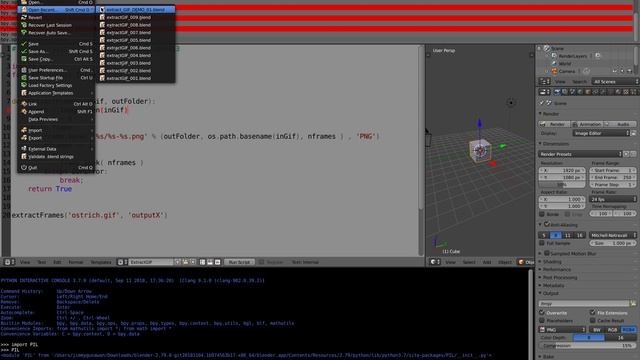Click the ExtractGIF text name field
The height and width of the screenshot is (360, 640).
tap(151, 262)
